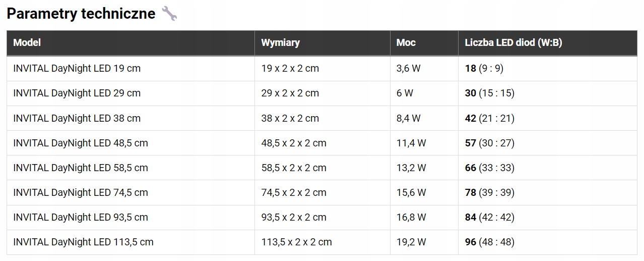Click the 113,5 x 2 x 2 cm dimensions cell
644x261 pixels.
[296, 242]
